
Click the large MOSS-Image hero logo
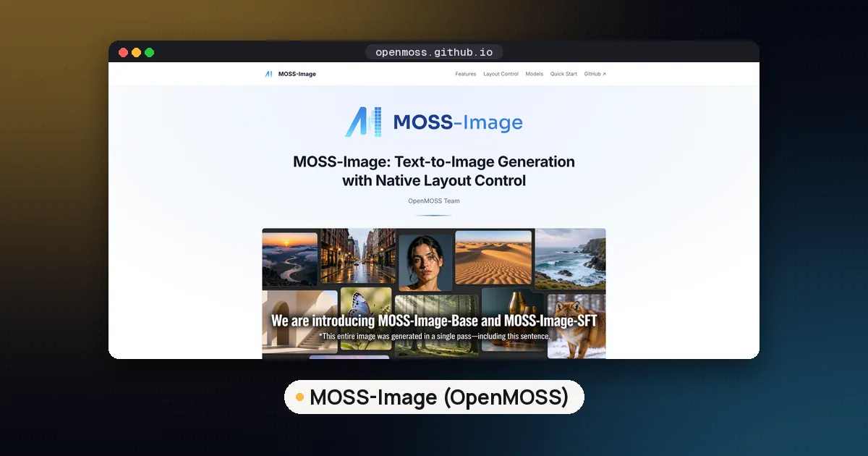click(434, 122)
